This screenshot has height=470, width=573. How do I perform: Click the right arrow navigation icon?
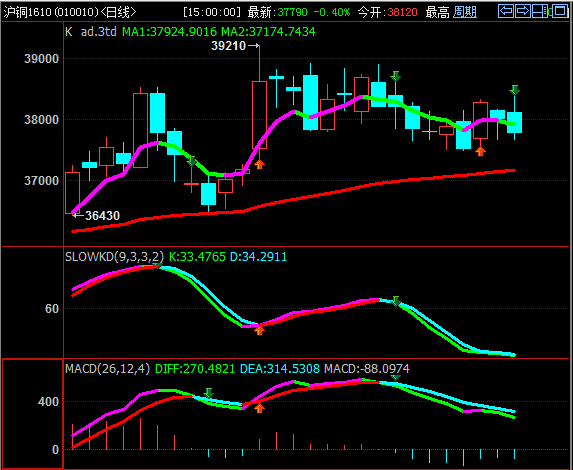523,11
